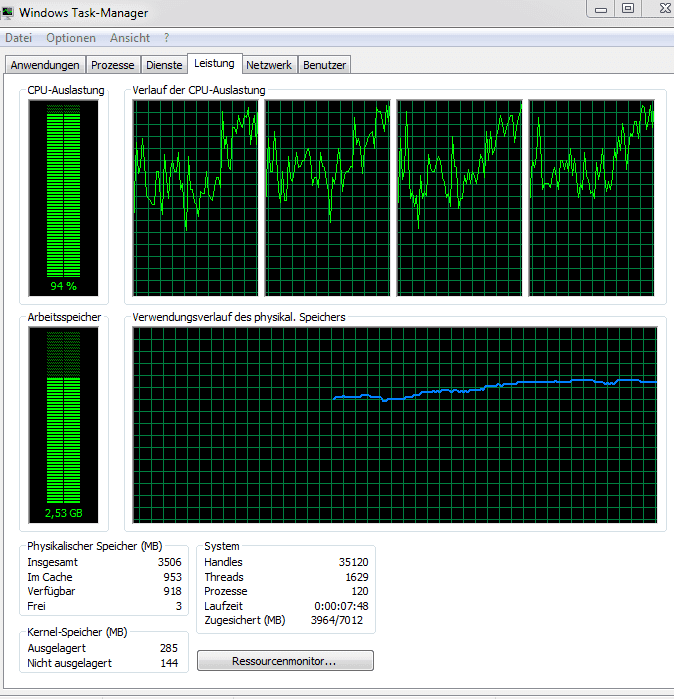
Task: Switch to the Netzwerk tab
Action: 269,65
